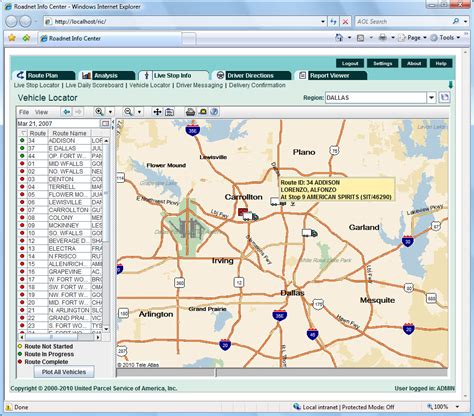Click the clipboard icon beside the pan tool
The image size is (474, 416).
[169, 112]
